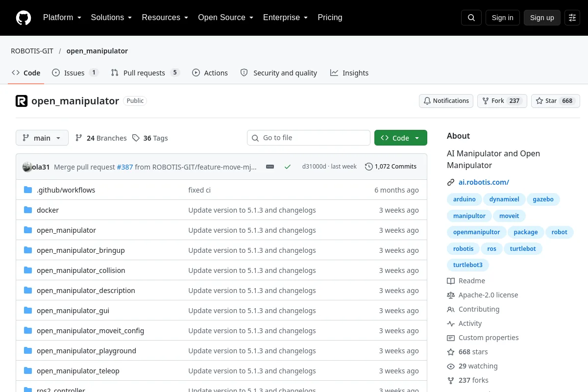Open the open_manipulator_moveit_config folder name

pyautogui.click(x=90, y=331)
